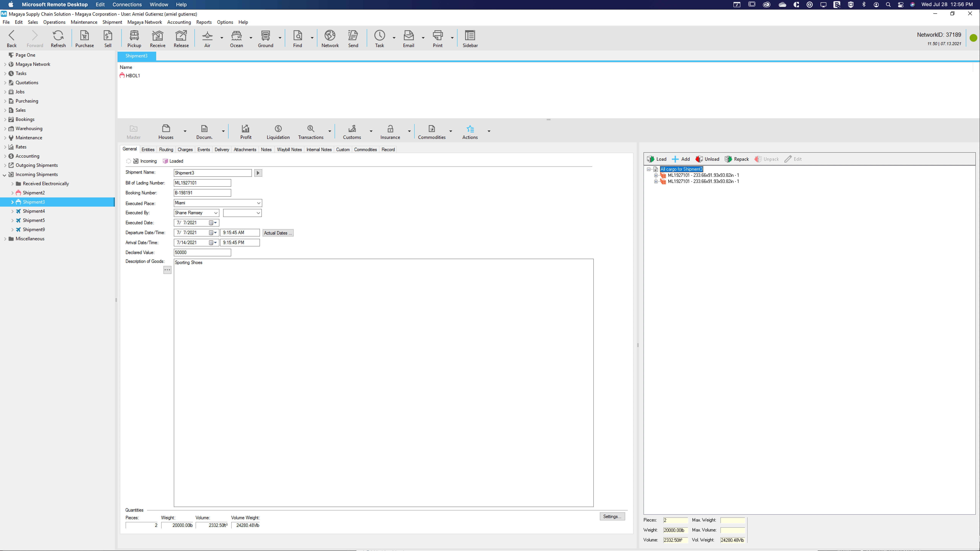Image resolution: width=980 pixels, height=551 pixels.
Task: Open the Accounting menu
Action: 179,22
